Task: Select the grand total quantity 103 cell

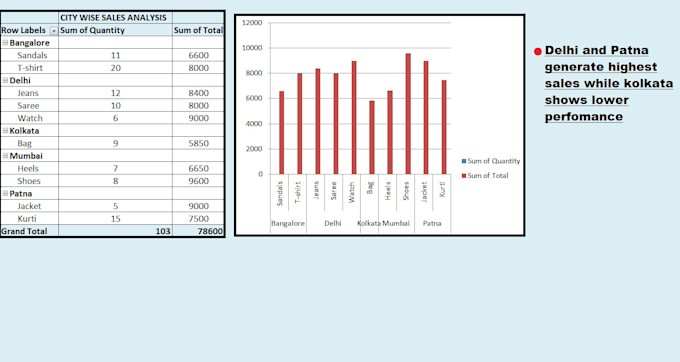Action: (x=115, y=231)
